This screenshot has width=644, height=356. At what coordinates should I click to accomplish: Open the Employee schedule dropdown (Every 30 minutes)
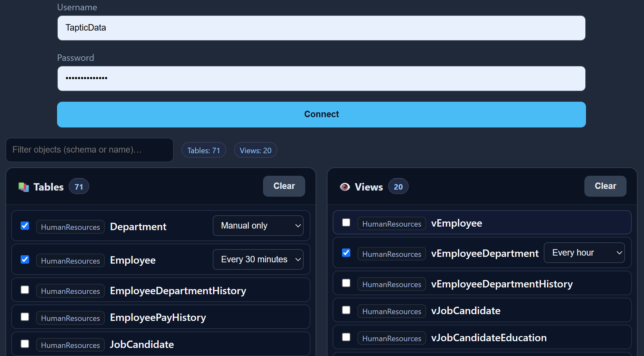point(258,259)
